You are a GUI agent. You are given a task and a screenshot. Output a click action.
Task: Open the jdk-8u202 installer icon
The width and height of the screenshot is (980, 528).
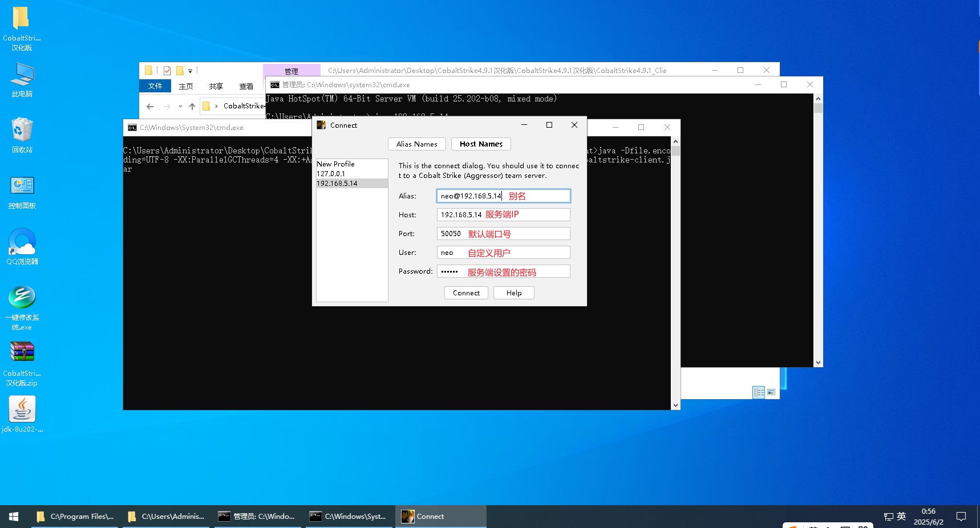click(x=22, y=415)
